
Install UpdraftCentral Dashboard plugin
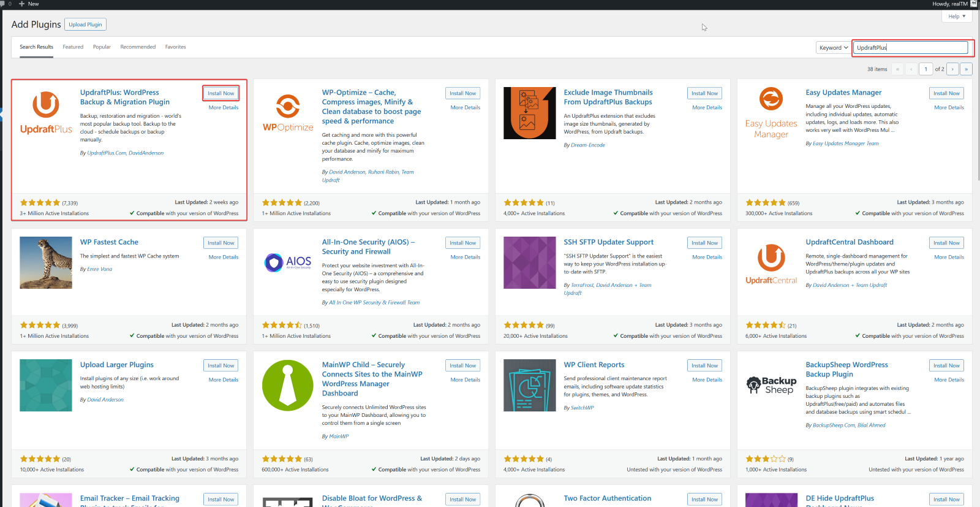tap(946, 243)
